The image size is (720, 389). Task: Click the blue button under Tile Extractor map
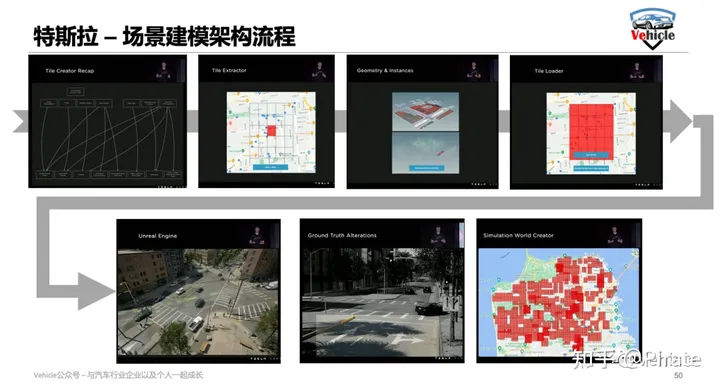point(270,167)
